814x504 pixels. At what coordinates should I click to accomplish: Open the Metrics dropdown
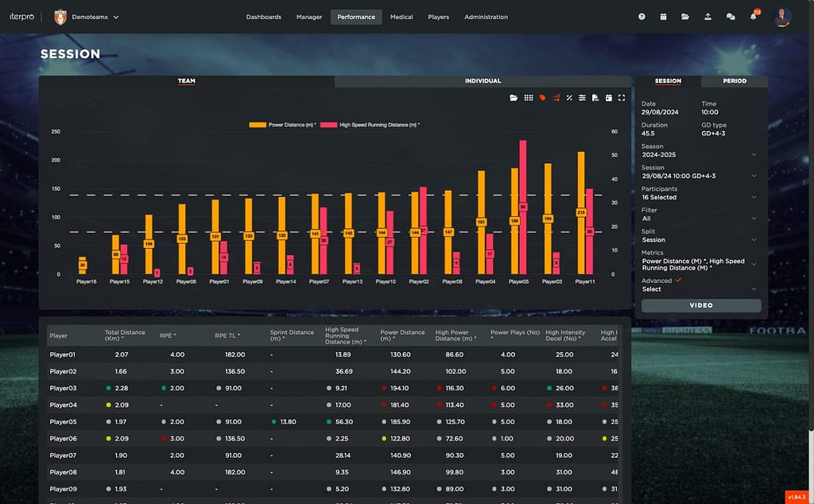point(699,265)
